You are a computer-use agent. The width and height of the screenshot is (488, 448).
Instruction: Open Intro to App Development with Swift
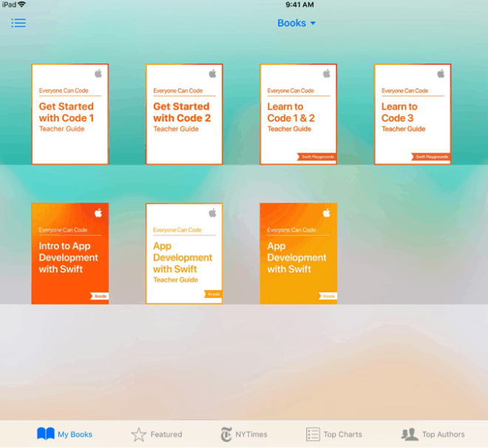pyautogui.click(x=70, y=254)
